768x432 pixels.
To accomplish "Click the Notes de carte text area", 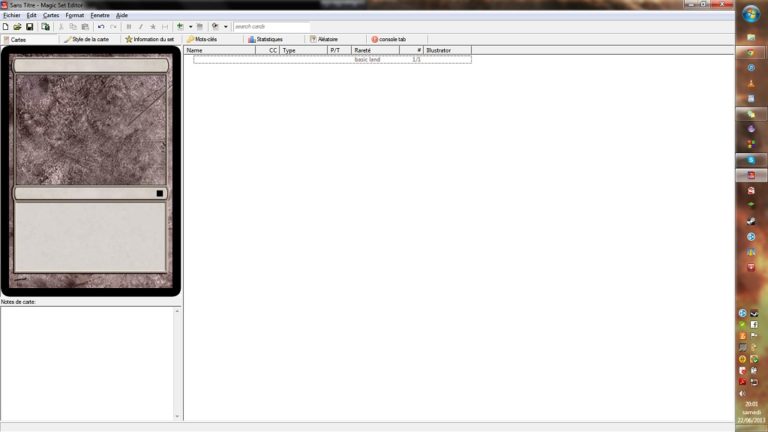I will [x=88, y=362].
